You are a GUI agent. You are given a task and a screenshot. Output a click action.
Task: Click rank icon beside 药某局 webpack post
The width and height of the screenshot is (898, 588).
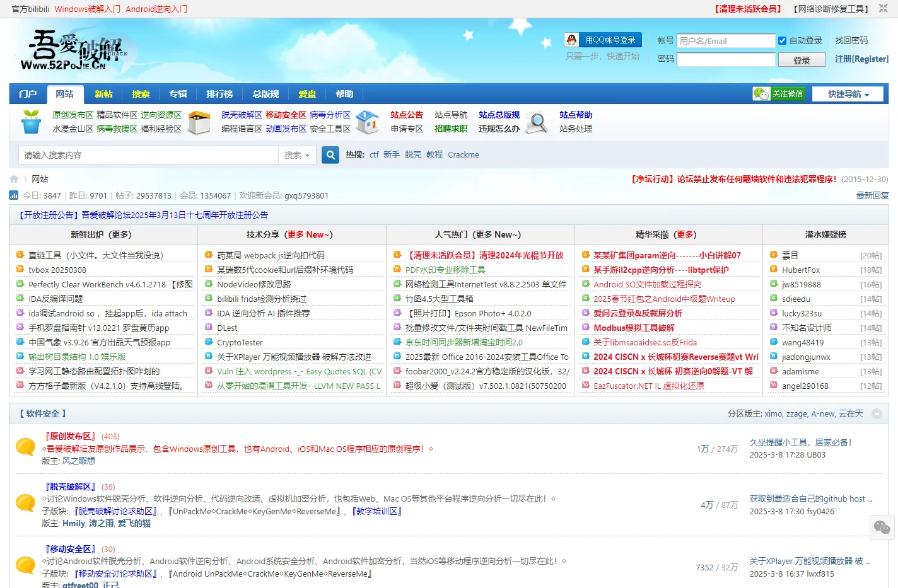[209, 255]
